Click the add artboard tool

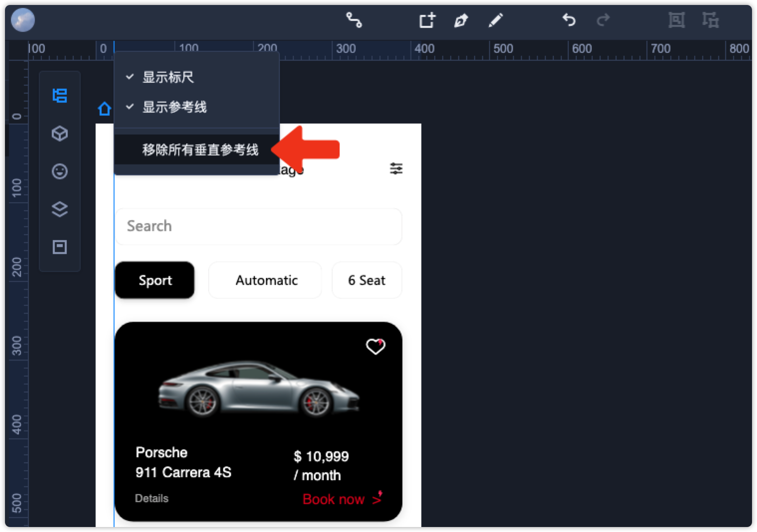[x=427, y=20]
